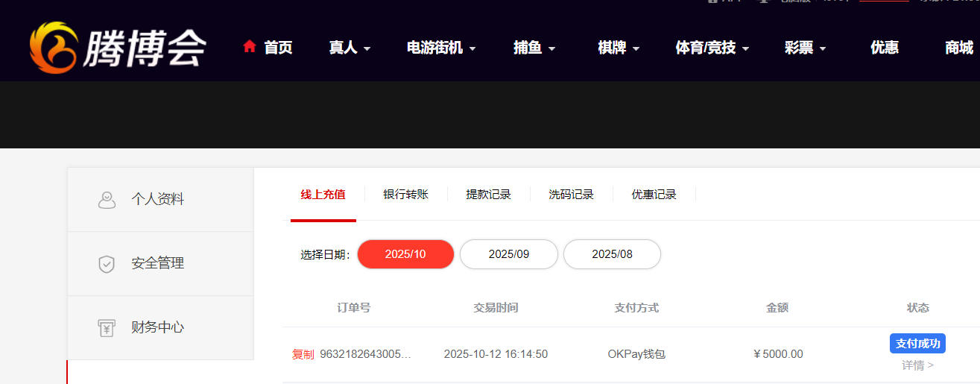Viewport: 980px width, 384px height.
Task: Open the 提款记录 tab
Action: (488, 195)
